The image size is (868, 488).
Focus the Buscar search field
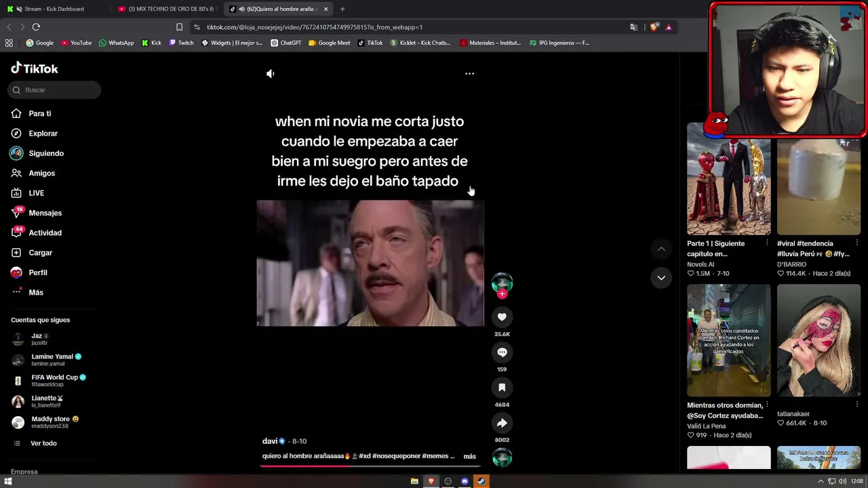pyautogui.click(x=55, y=89)
